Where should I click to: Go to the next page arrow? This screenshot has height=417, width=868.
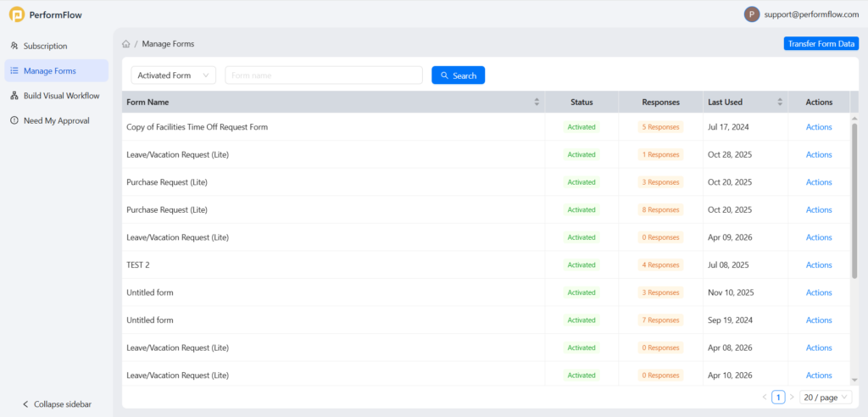792,397
